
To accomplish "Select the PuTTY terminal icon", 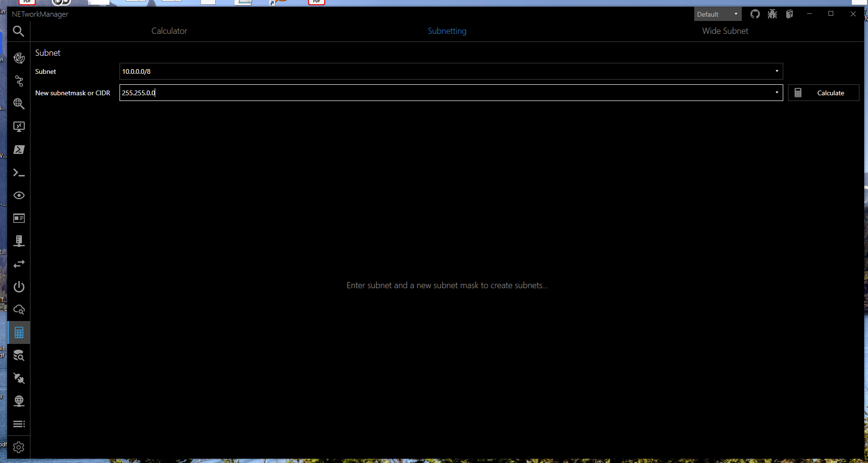I will click(19, 172).
